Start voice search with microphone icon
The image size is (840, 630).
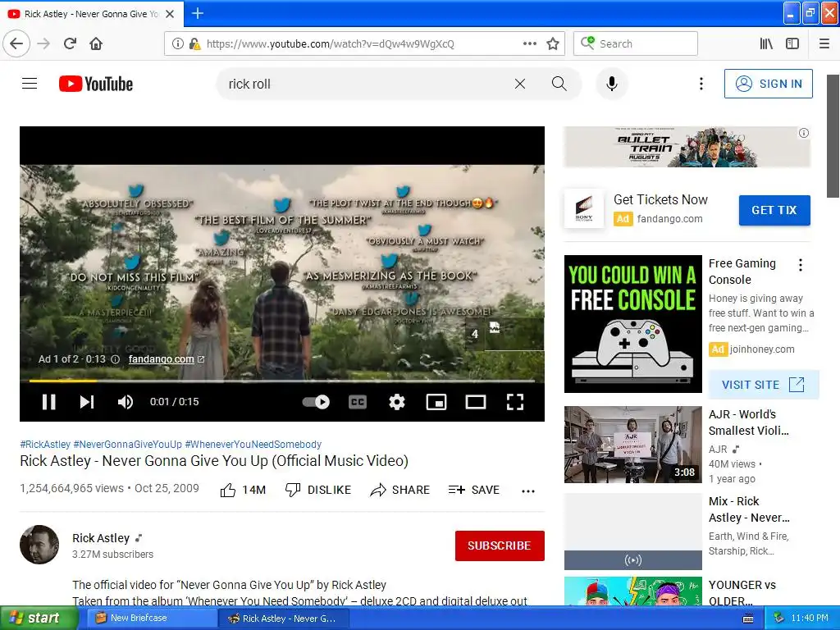pos(612,84)
